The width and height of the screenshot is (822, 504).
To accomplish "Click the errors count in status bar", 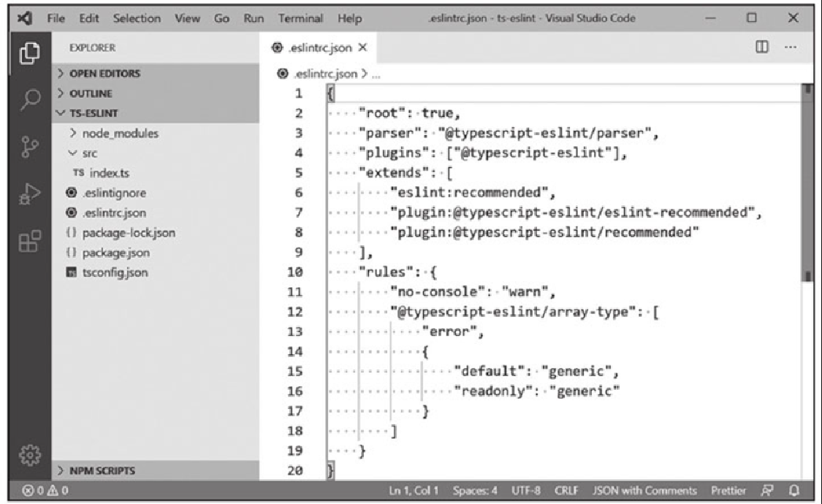I will pyautogui.click(x=33, y=491).
